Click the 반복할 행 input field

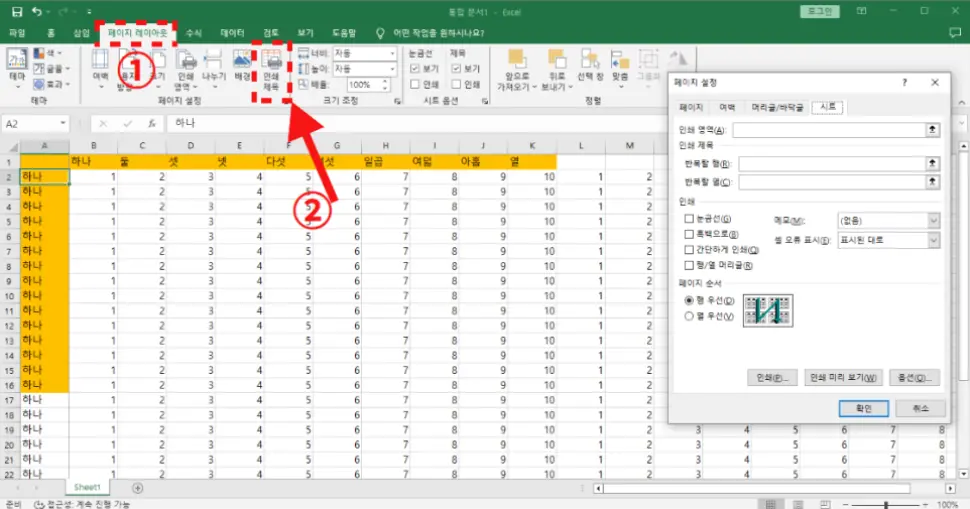tap(828, 163)
